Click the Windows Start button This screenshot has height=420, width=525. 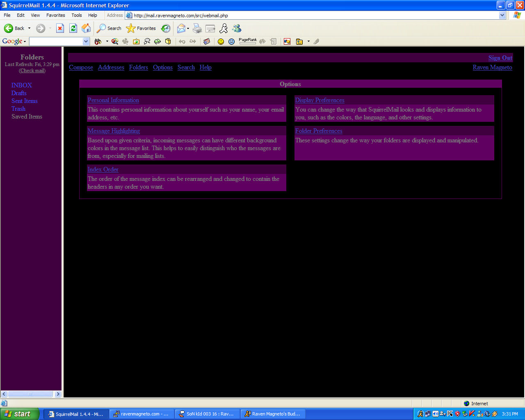pos(20,414)
